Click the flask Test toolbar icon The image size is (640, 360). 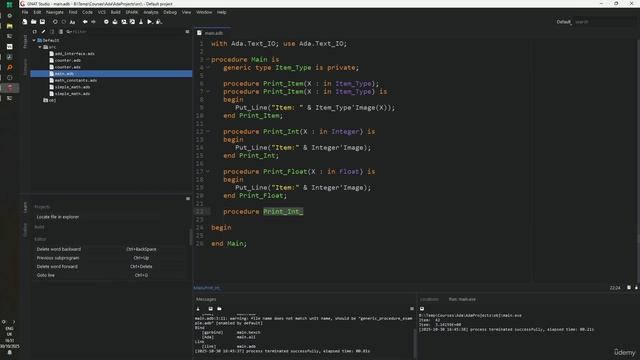(141, 22)
